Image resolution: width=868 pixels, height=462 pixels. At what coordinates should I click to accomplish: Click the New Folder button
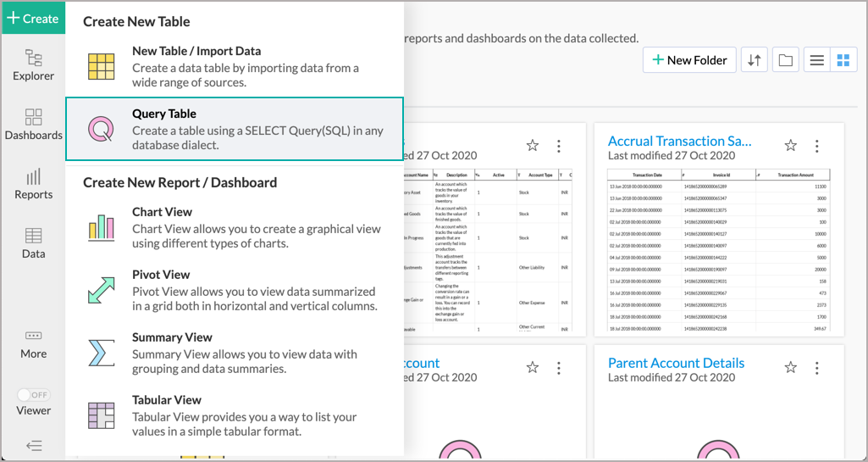click(x=689, y=60)
